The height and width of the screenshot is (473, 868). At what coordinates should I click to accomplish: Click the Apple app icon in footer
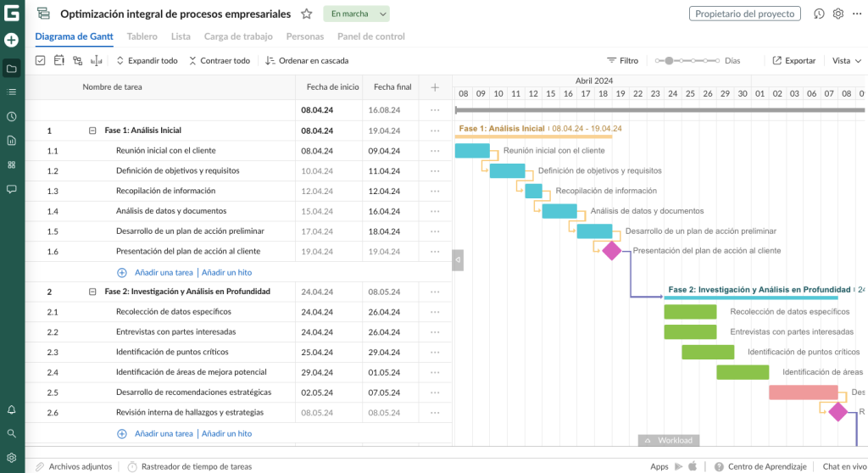693,466
